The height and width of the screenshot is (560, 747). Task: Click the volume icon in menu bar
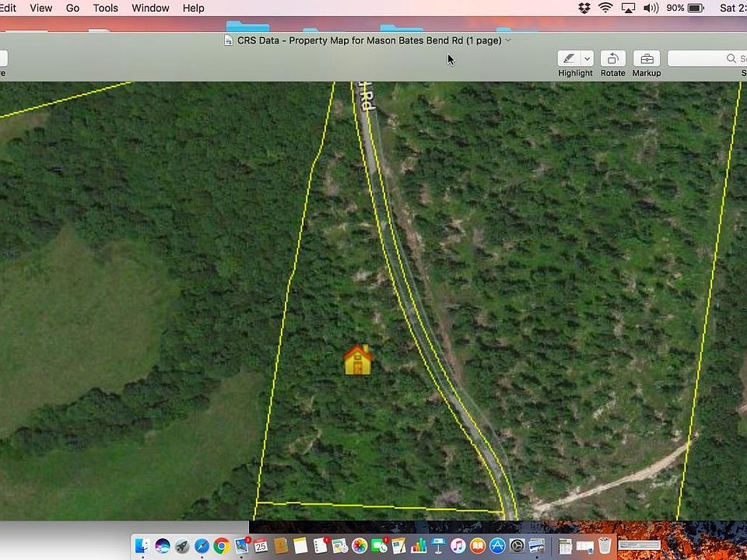[651, 8]
